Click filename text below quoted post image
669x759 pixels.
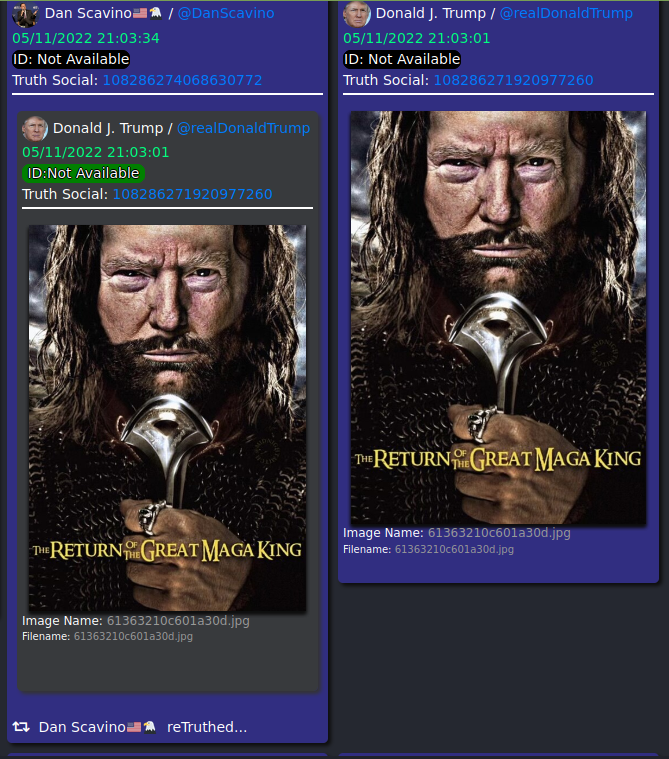tap(133, 636)
